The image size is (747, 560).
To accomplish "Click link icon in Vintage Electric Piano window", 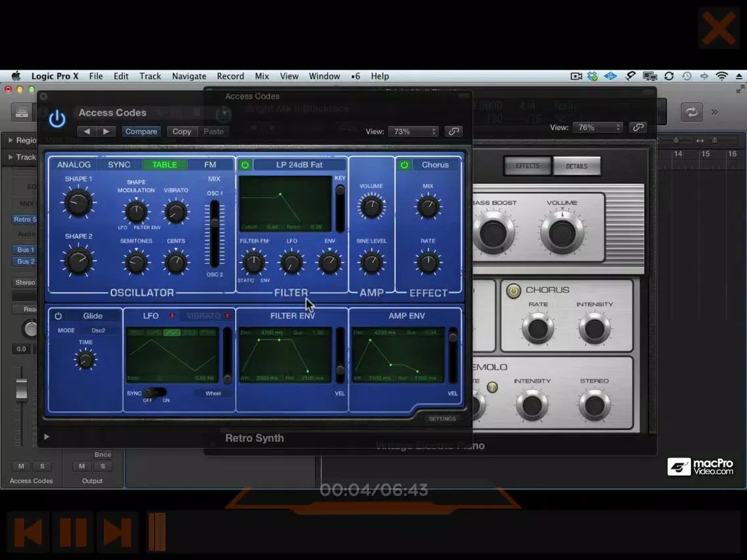I will [x=638, y=128].
